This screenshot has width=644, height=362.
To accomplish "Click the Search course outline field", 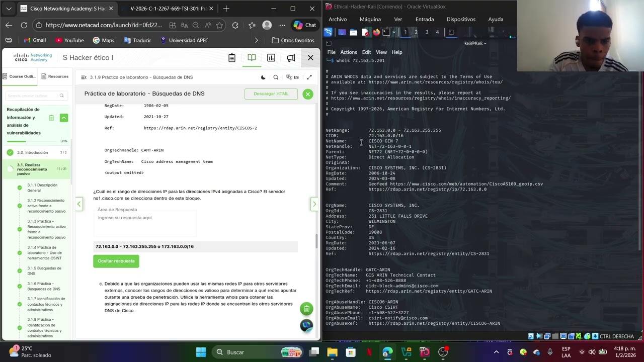I will point(36,96).
